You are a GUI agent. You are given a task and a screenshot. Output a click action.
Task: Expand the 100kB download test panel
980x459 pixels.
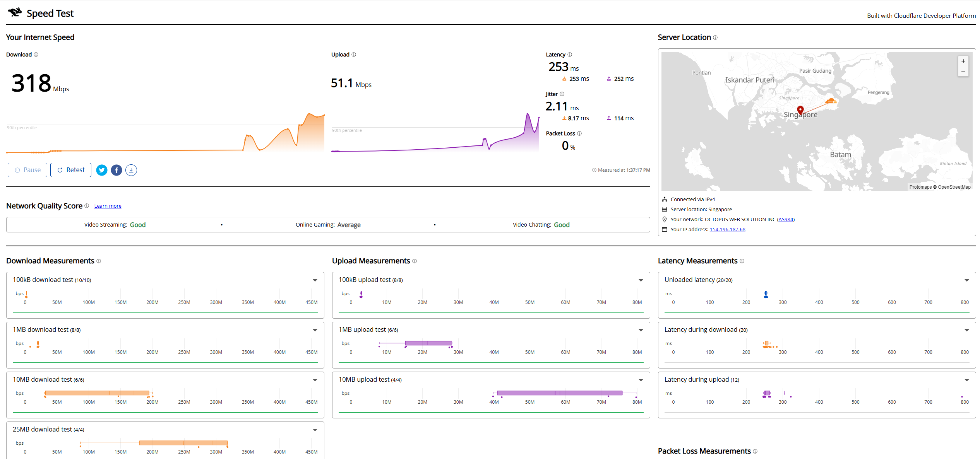tap(315, 280)
